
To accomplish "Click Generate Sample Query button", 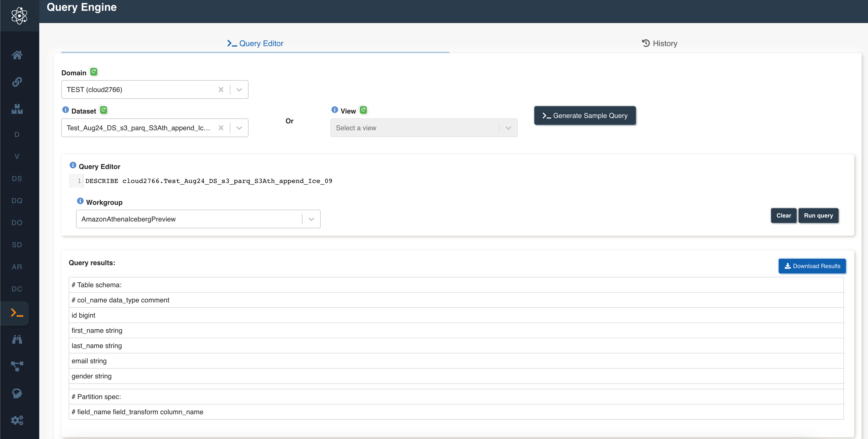I will tap(585, 116).
